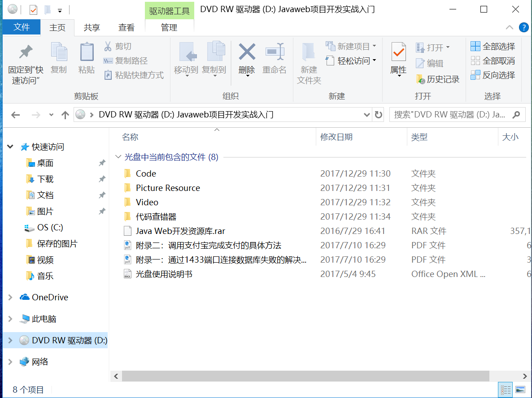Expand the OneDrive tree node

10,297
